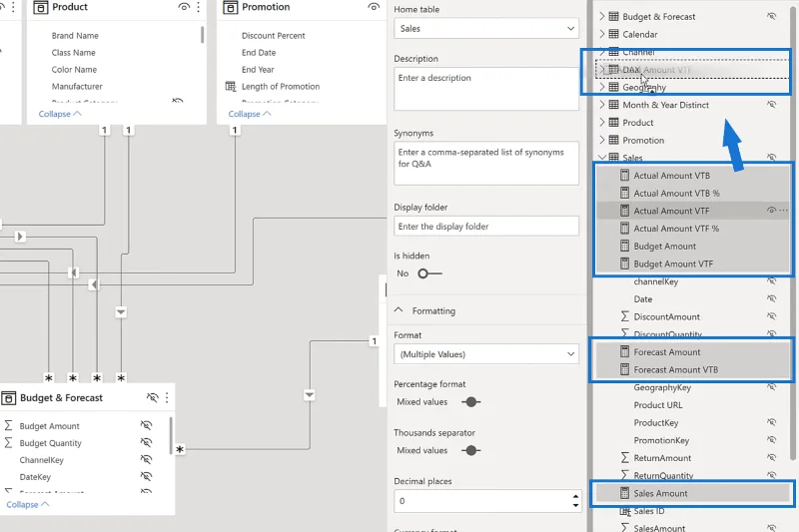
Task: Select Brand Name in the Product card
Action: coord(75,36)
